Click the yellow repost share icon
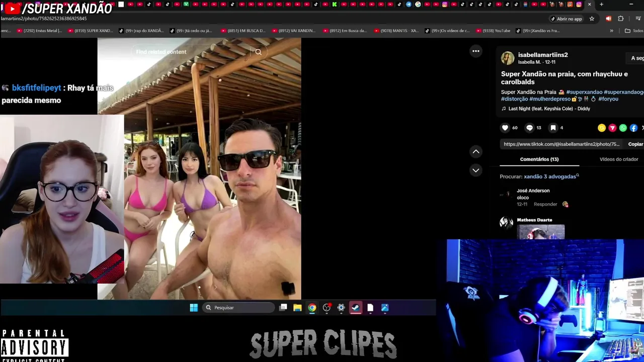This screenshot has width=644, height=362. [x=602, y=128]
